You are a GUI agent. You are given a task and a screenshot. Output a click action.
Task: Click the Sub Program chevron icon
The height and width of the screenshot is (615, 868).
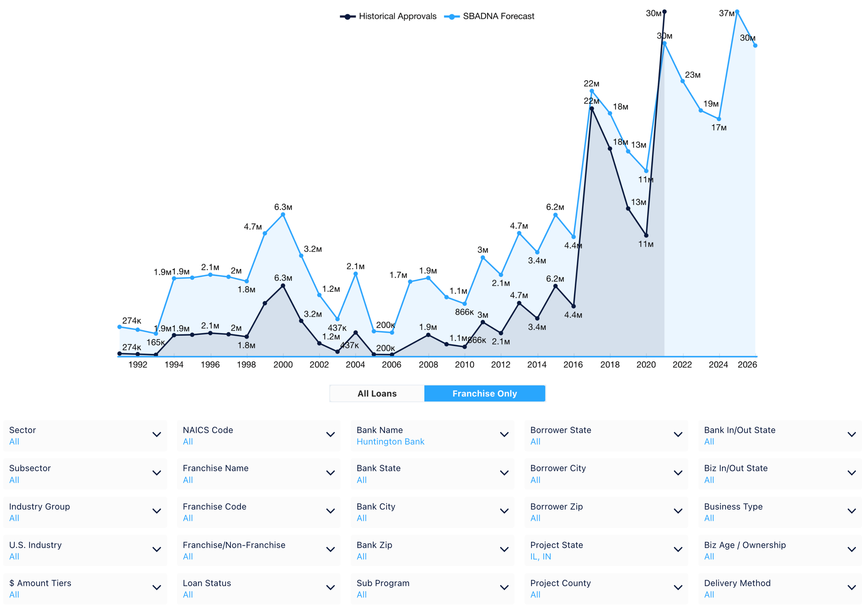(x=504, y=587)
